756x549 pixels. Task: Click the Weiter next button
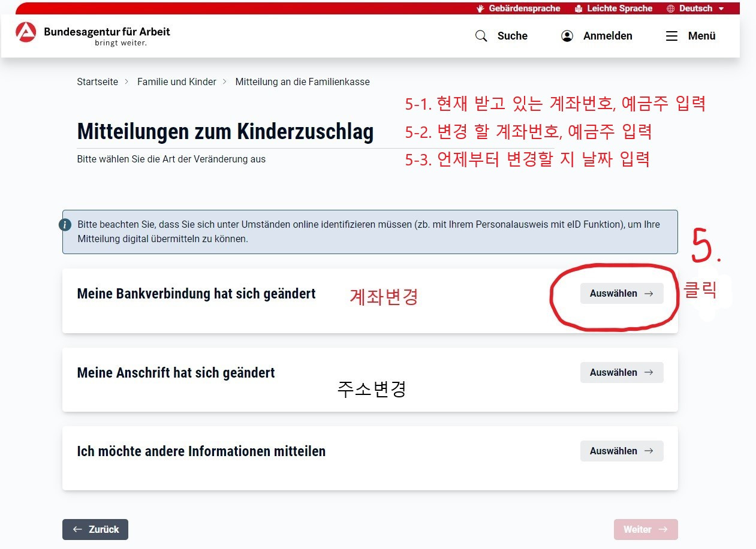646,529
